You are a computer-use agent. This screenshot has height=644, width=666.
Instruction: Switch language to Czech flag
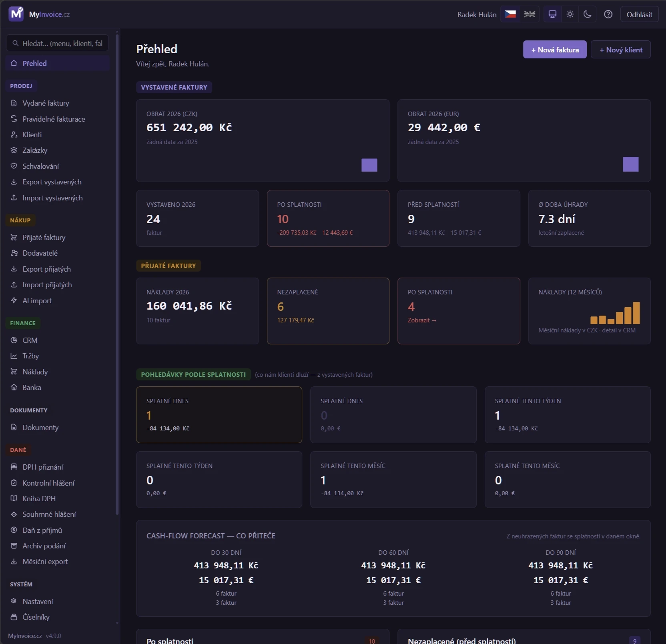click(510, 14)
